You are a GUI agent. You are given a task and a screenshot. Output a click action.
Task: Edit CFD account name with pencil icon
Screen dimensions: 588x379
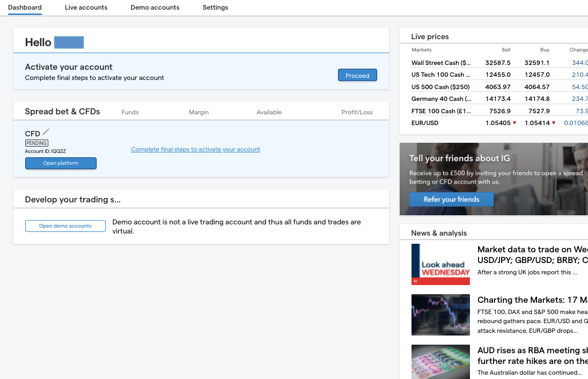tap(46, 132)
